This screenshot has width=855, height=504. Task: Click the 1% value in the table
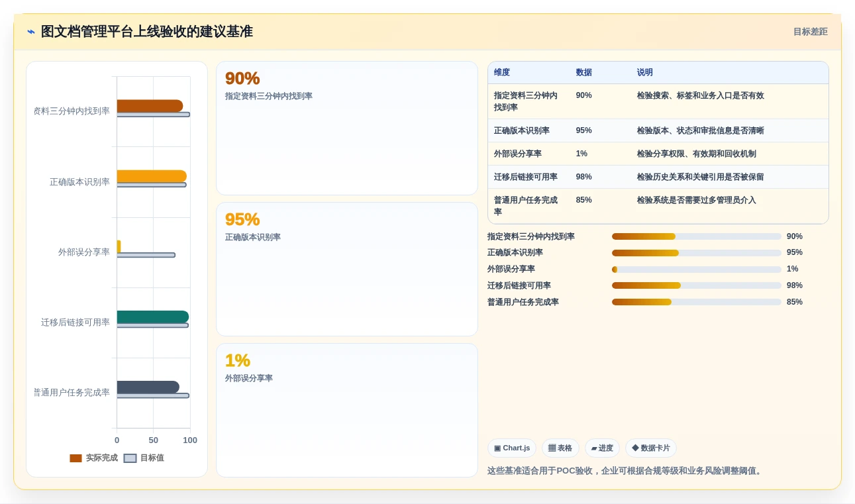(581, 154)
